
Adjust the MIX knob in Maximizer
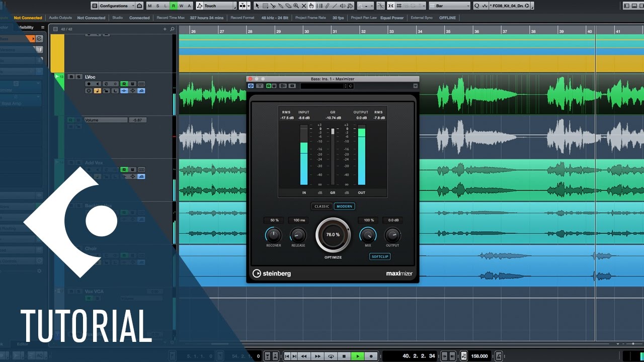click(x=368, y=235)
